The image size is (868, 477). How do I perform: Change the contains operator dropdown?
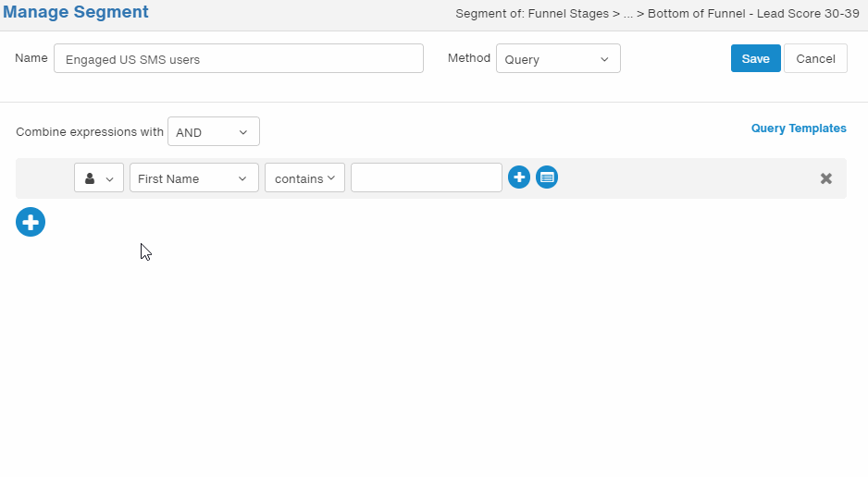tap(304, 177)
